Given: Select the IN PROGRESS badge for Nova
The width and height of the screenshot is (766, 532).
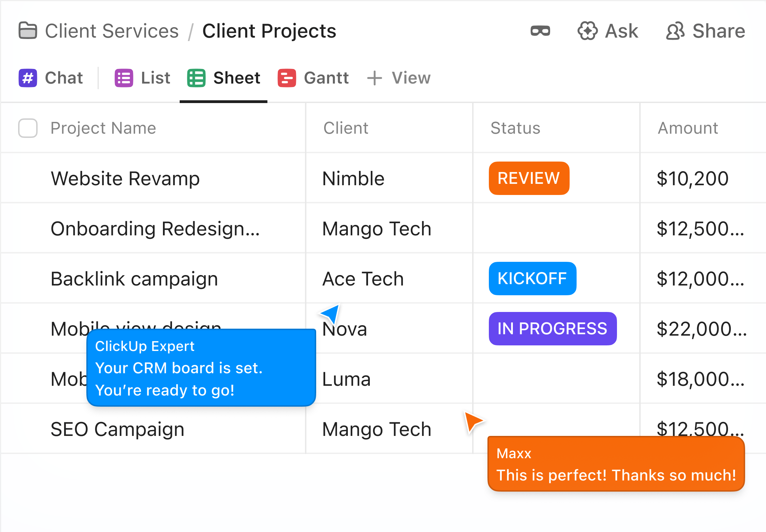Looking at the screenshot, I should point(552,328).
